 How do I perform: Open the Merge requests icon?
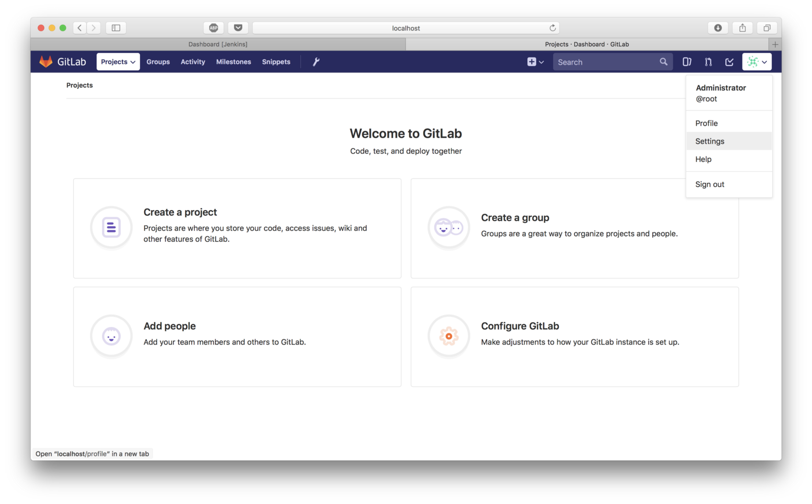pyautogui.click(x=708, y=62)
